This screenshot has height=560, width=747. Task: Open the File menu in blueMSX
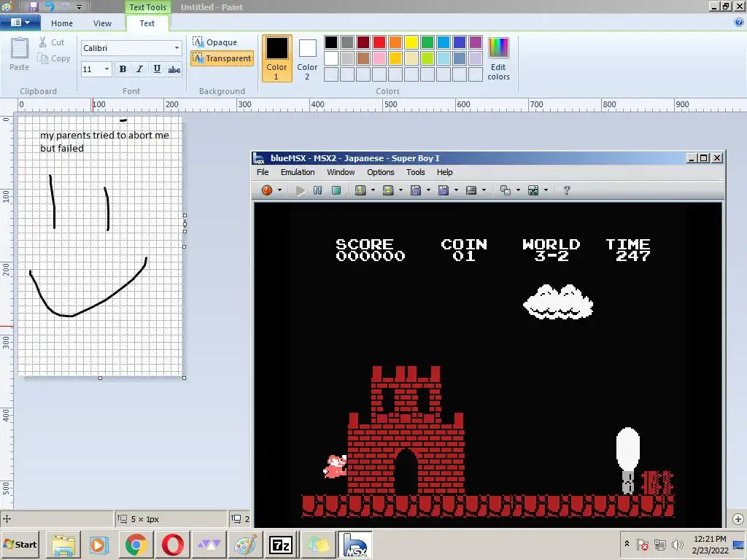point(263,172)
